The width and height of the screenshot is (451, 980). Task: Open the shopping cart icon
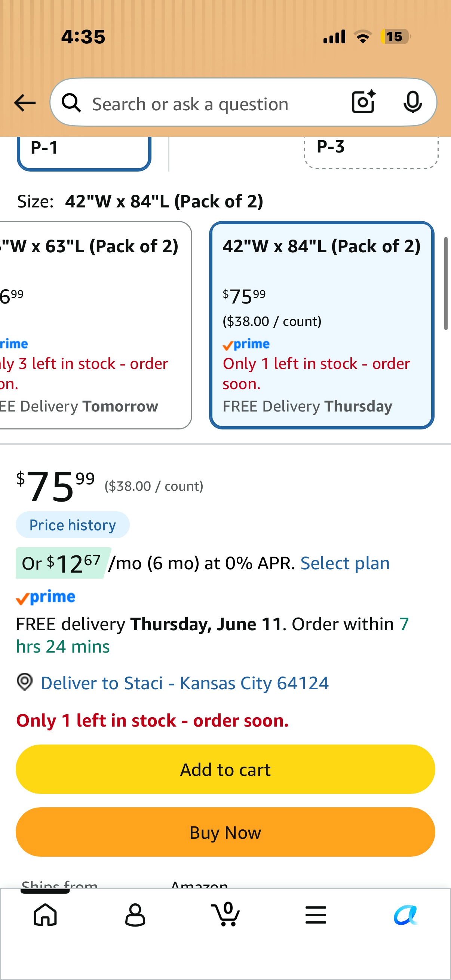pos(225,914)
